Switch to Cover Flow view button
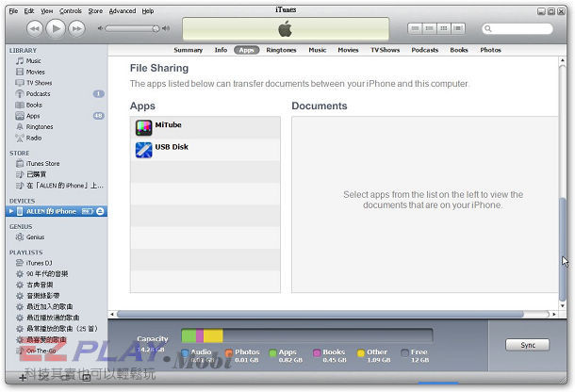 tap(458, 28)
